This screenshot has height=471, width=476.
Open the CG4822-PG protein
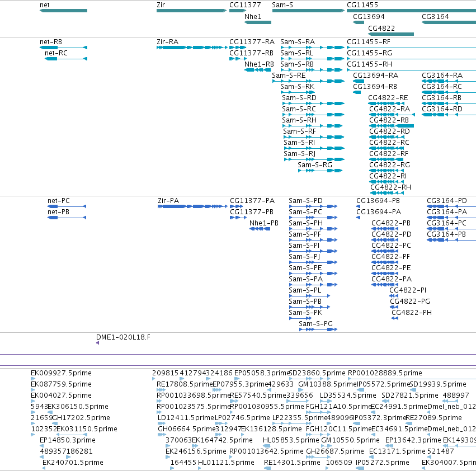394,307
